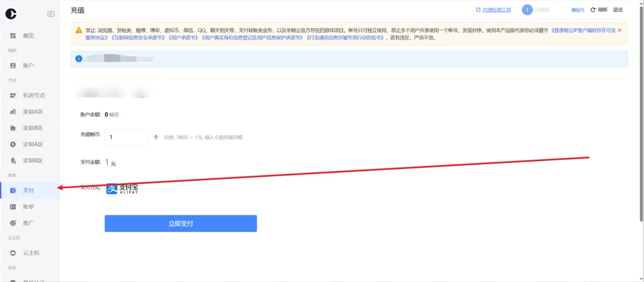Open the 代理检测工具 link
This screenshot has height=282, width=644.
click(x=496, y=10)
